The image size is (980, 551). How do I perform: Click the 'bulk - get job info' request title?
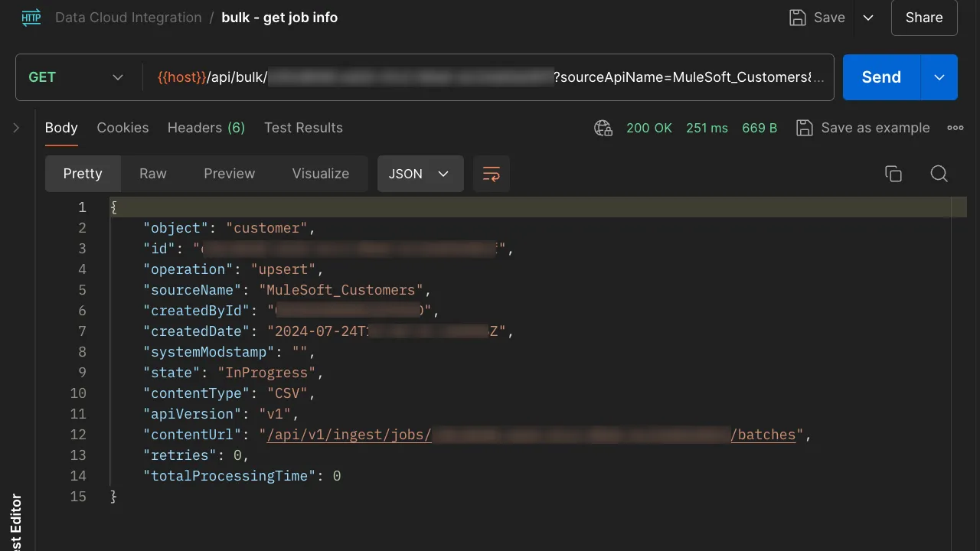point(279,18)
